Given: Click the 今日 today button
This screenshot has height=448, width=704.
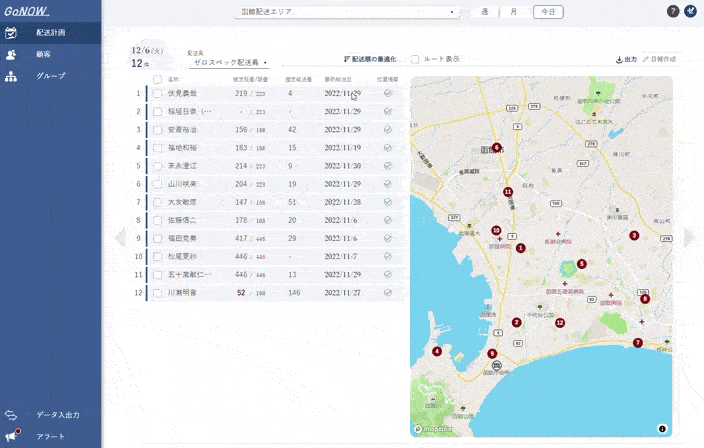Looking at the screenshot, I should click(547, 12).
